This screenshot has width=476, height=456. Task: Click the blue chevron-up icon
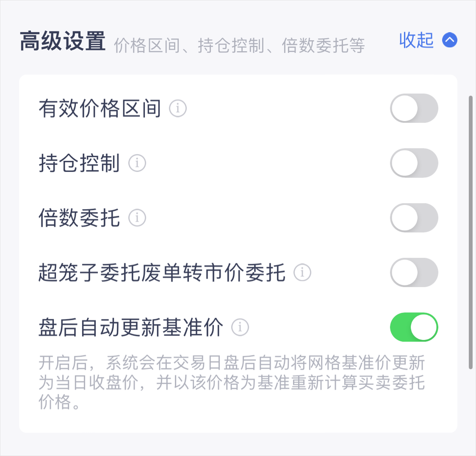tap(450, 40)
